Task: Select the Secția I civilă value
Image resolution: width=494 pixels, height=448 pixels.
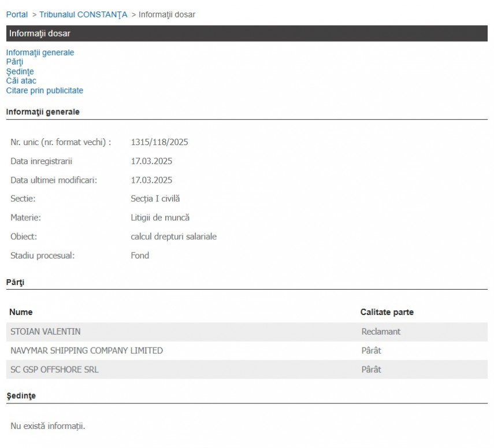Action: click(x=155, y=199)
